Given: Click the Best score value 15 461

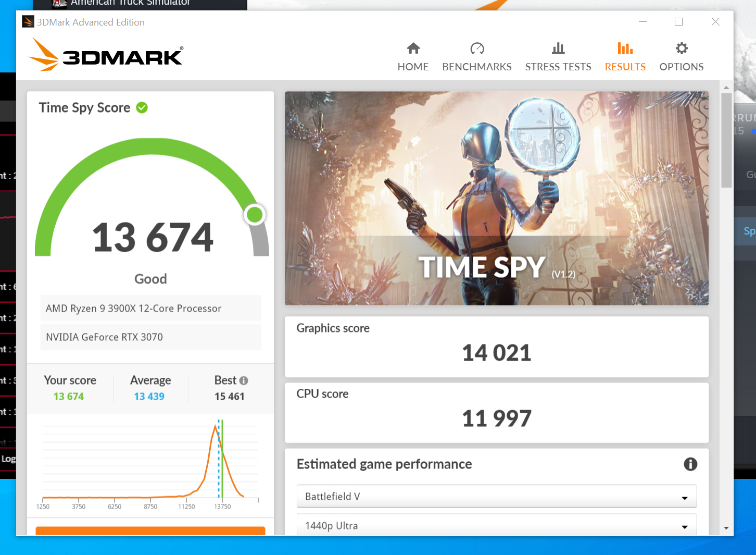Looking at the screenshot, I should (x=230, y=397).
